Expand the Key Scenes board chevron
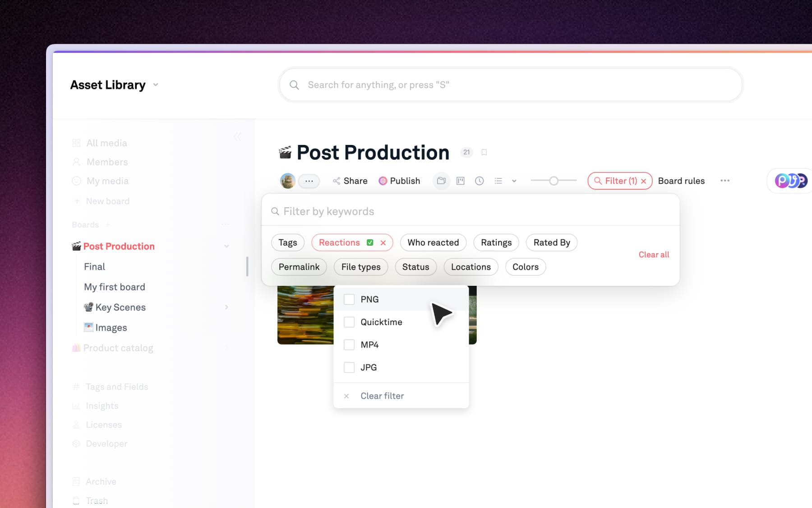 [x=226, y=308]
